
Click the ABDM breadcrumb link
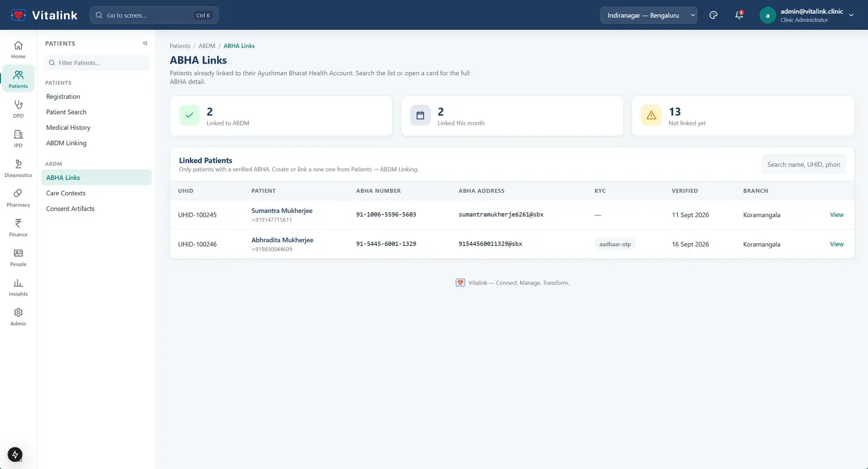[207, 46]
